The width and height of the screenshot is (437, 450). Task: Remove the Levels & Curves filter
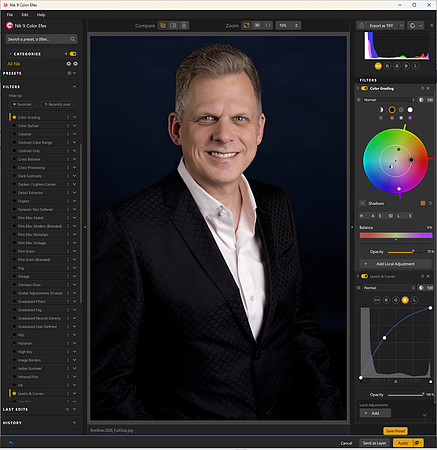coord(428,276)
